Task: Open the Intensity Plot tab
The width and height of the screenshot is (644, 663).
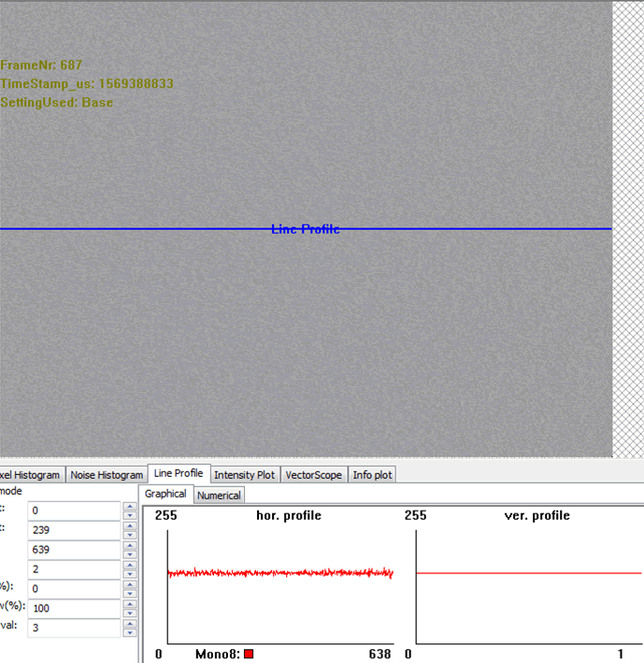Action: pyautogui.click(x=245, y=475)
